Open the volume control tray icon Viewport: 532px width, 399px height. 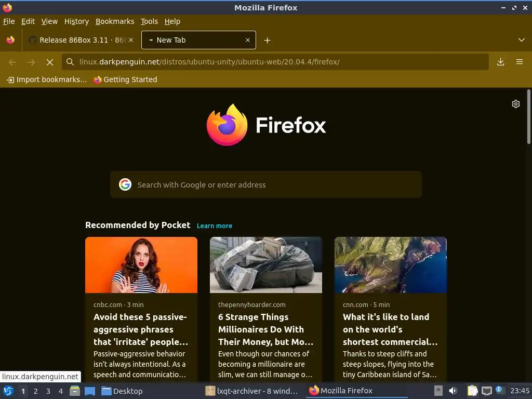[453, 391]
